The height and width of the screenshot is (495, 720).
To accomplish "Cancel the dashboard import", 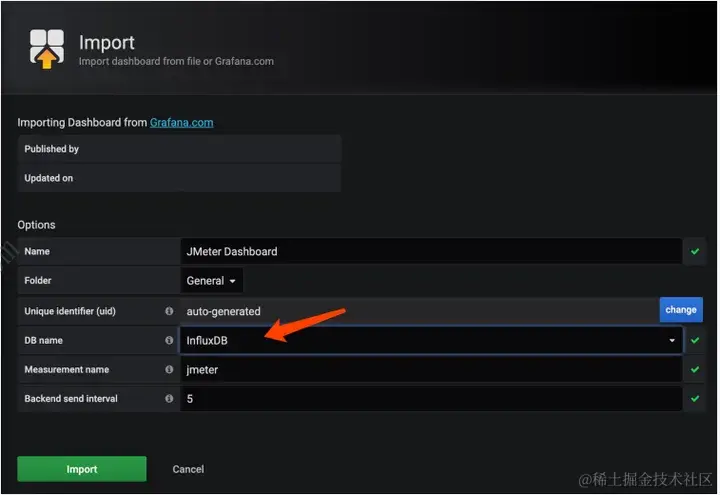I will coord(188,469).
